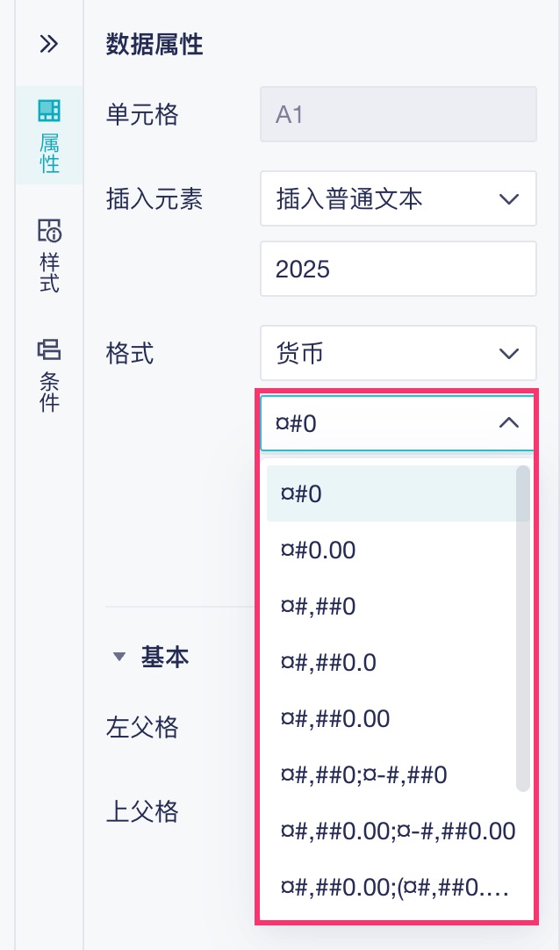Screen dimensions: 560x950
Task: Open the 条件 condition tab icon
Action: pyautogui.click(x=49, y=375)
